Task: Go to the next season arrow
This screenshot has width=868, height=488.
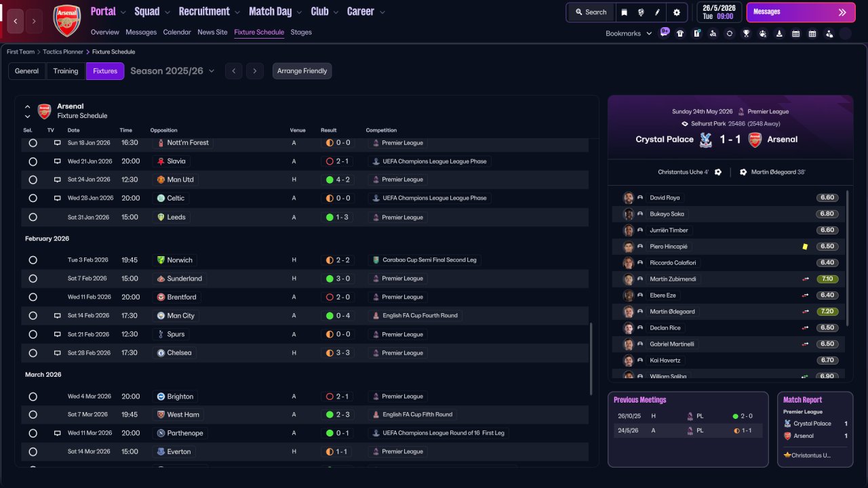Action: point(255,71)
